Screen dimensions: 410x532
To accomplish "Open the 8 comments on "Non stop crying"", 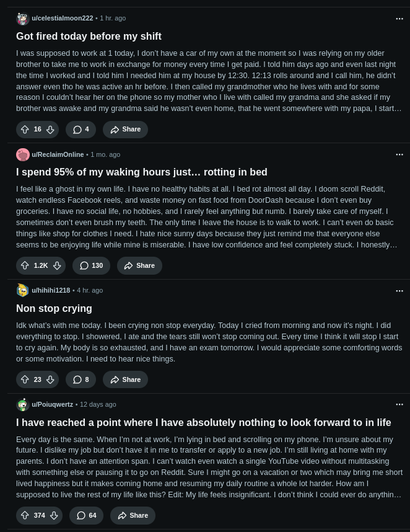I will pyautogui.click(x=81, y=379).
